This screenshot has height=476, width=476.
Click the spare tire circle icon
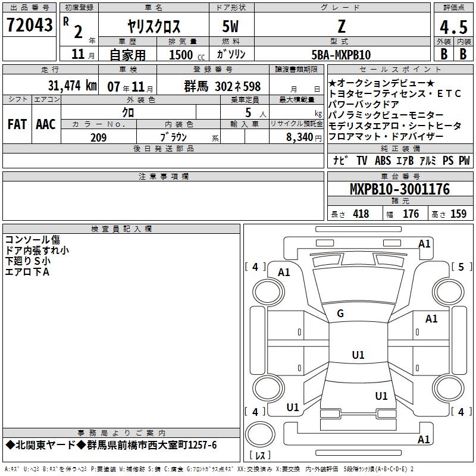click(260, 434)
